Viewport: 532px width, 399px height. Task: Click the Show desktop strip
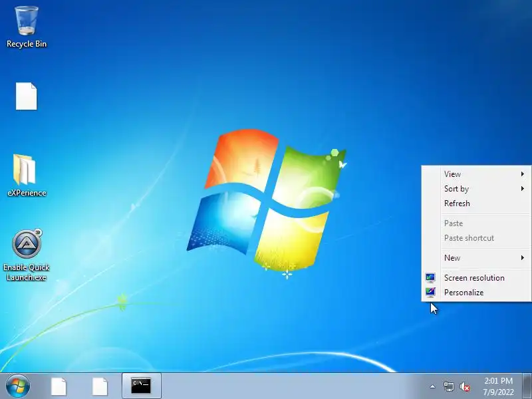pos(527,386)
